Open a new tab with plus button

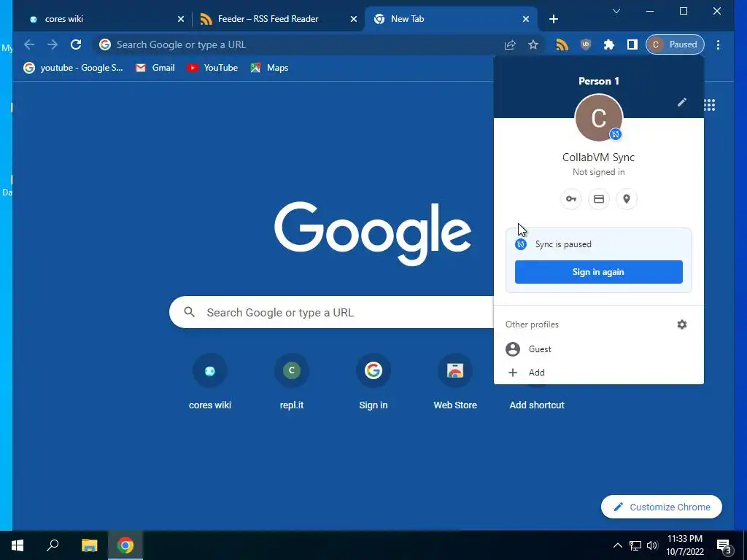coord(553,19)
